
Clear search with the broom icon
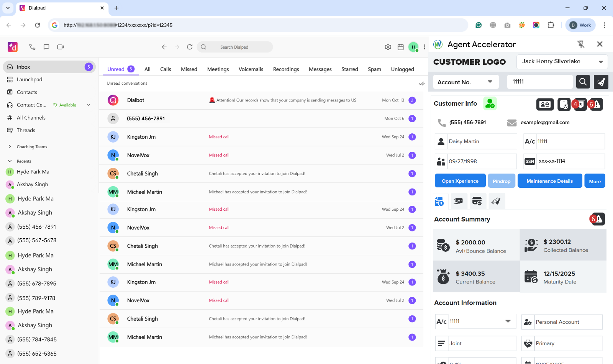[x=601, y=82]
